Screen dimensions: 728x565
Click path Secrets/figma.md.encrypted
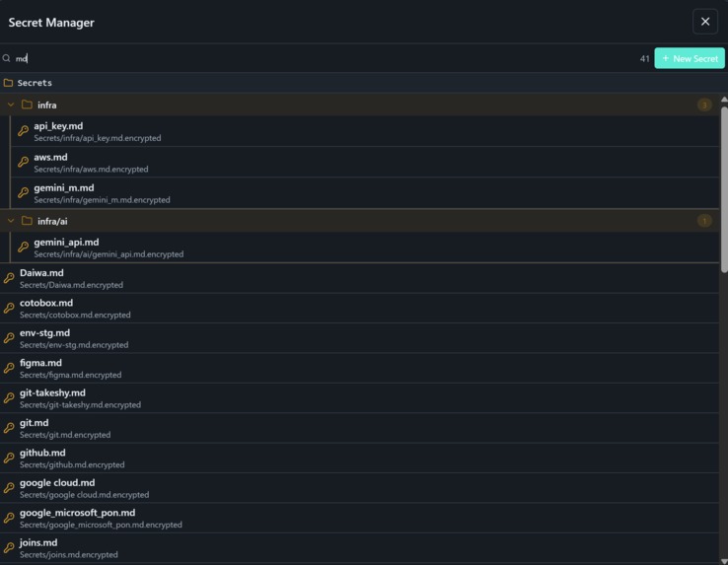pos(71,375)
